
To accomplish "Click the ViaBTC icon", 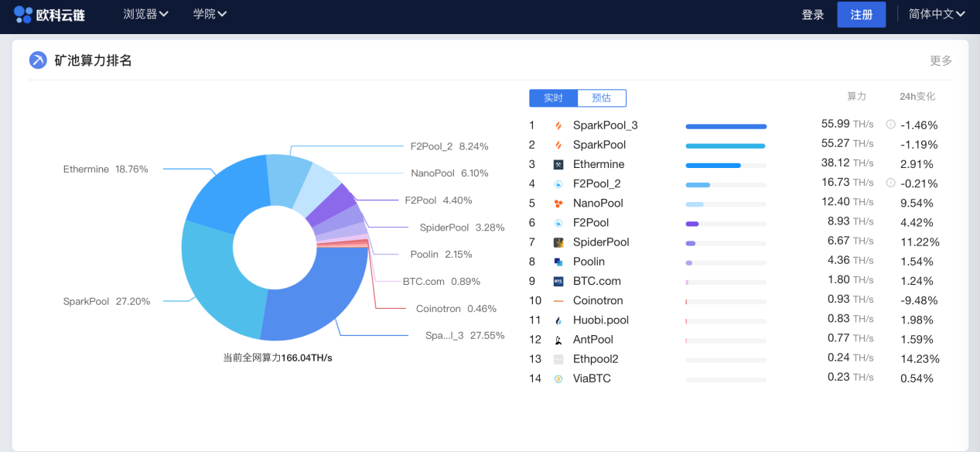I will tap(558, 378).
